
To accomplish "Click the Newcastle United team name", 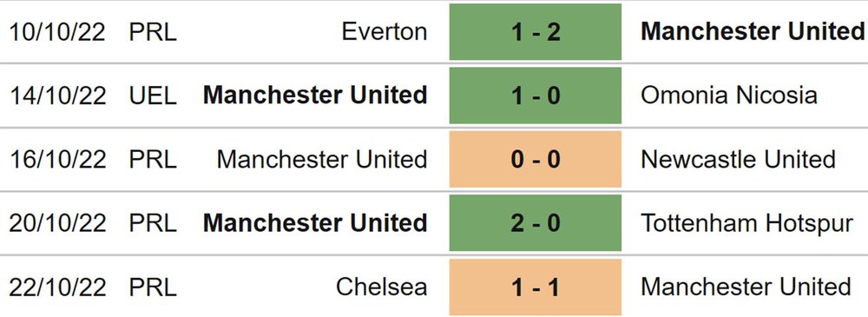I will (x=738, y=160).
